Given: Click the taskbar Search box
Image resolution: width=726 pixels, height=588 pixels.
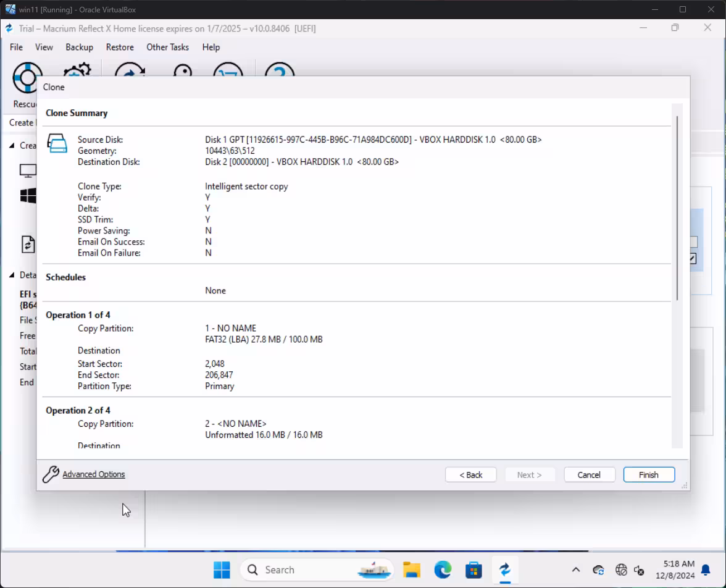Looking at the screenshot, I should (x=317, y=570).
